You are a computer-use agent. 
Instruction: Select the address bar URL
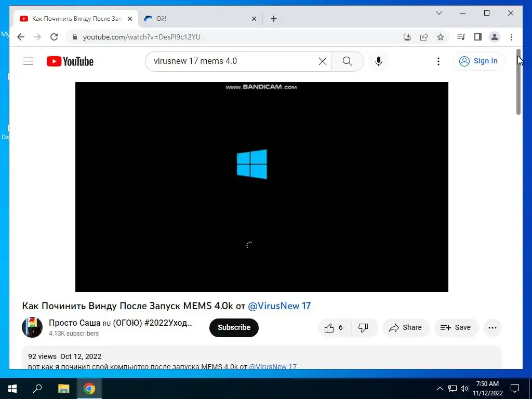tap(142, 37)
